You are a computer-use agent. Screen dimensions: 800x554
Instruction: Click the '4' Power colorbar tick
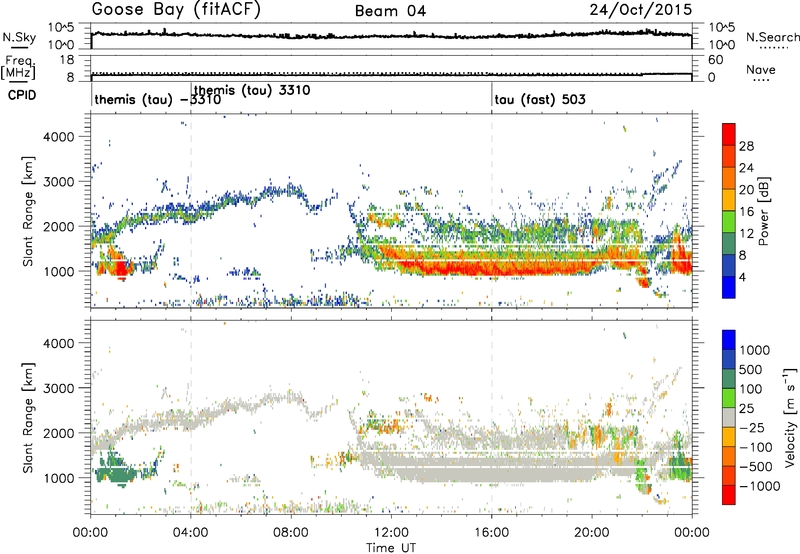click(742, 277)
